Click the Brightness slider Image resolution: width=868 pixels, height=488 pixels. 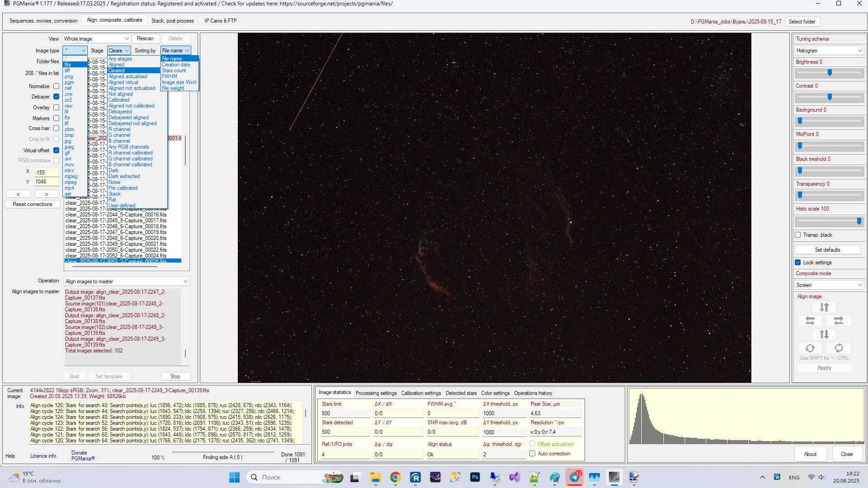click(829, 73)
